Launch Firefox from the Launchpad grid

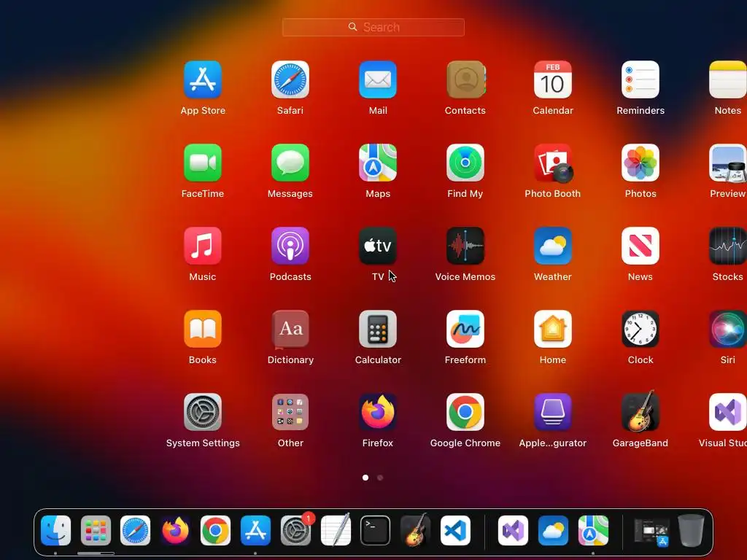pos(378,412)
